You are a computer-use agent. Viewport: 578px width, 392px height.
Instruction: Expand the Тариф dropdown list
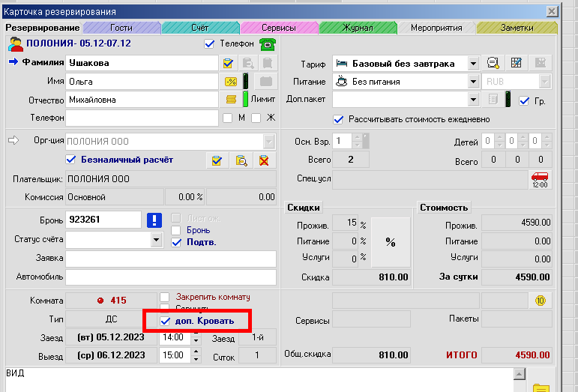coord(473,64)
